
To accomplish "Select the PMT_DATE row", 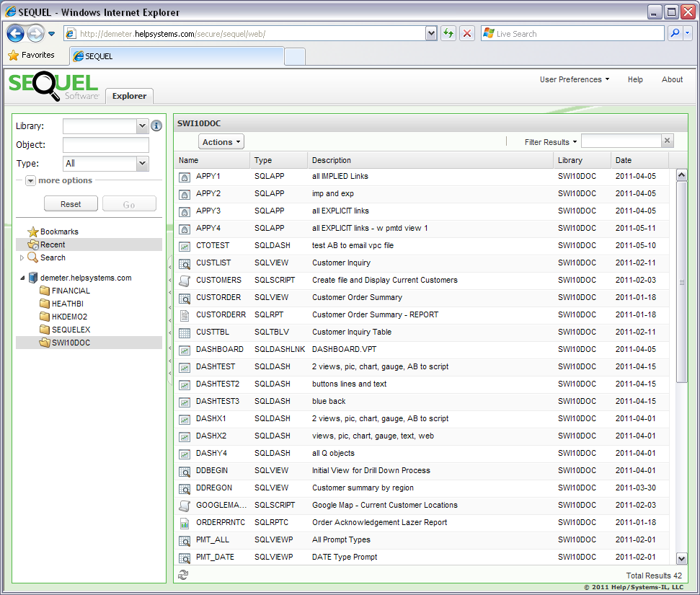I will click(x=422, y=557).
